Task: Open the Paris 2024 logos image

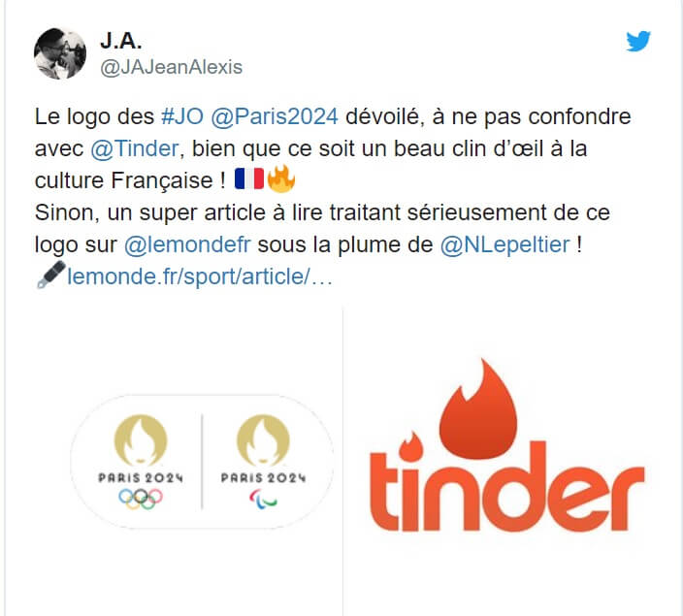Action: 175,463
